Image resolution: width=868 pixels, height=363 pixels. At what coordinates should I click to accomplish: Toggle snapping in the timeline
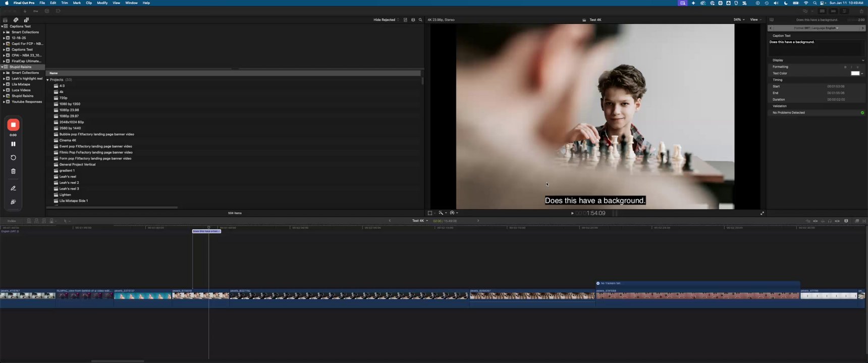pos(838,221)
